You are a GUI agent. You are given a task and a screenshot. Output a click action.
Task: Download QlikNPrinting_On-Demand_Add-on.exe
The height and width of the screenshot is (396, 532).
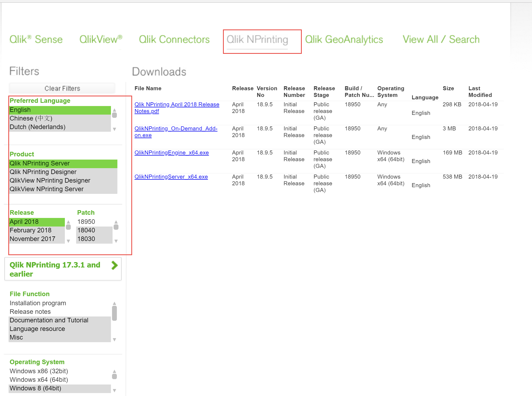point(176,132)
